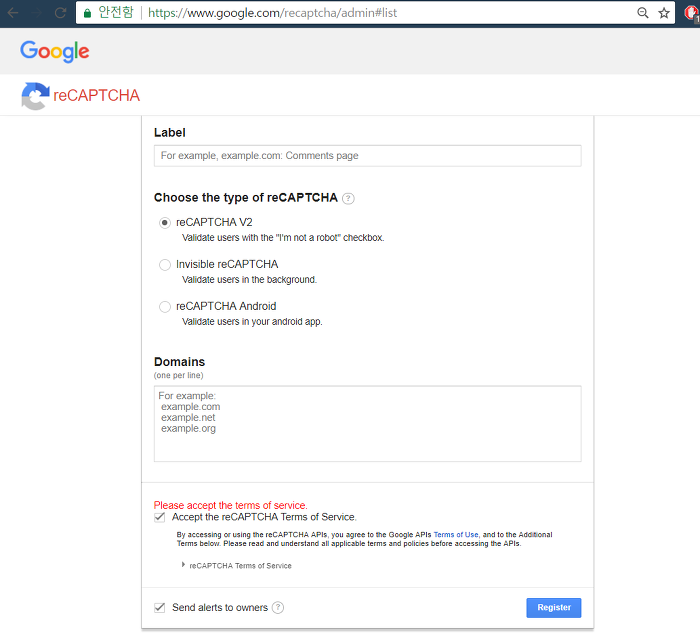Toggle Accept the reCAPTCHA Terms of Service

point(159,517)
